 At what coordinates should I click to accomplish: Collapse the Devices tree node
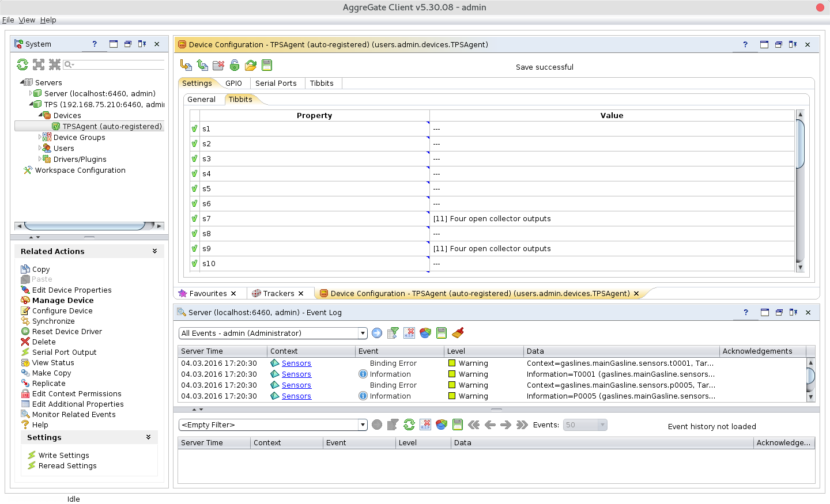(x=40, y=115)
